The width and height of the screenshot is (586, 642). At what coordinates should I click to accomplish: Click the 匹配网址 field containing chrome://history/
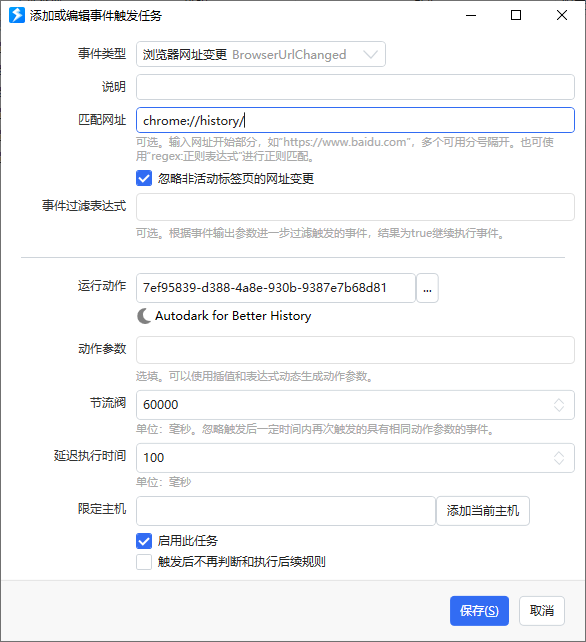tap(355, 120)
